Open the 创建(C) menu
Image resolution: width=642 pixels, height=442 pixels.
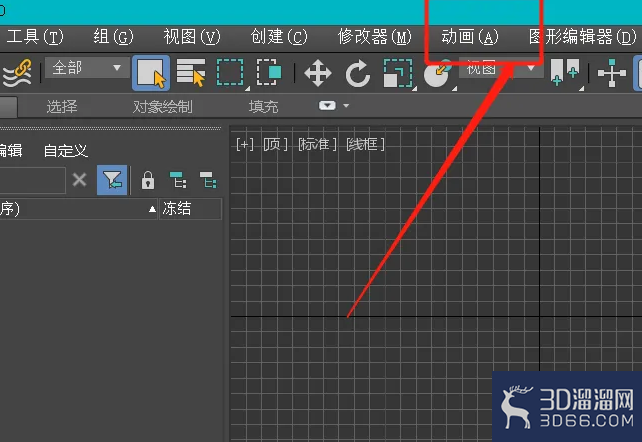[x=278, y=37]
